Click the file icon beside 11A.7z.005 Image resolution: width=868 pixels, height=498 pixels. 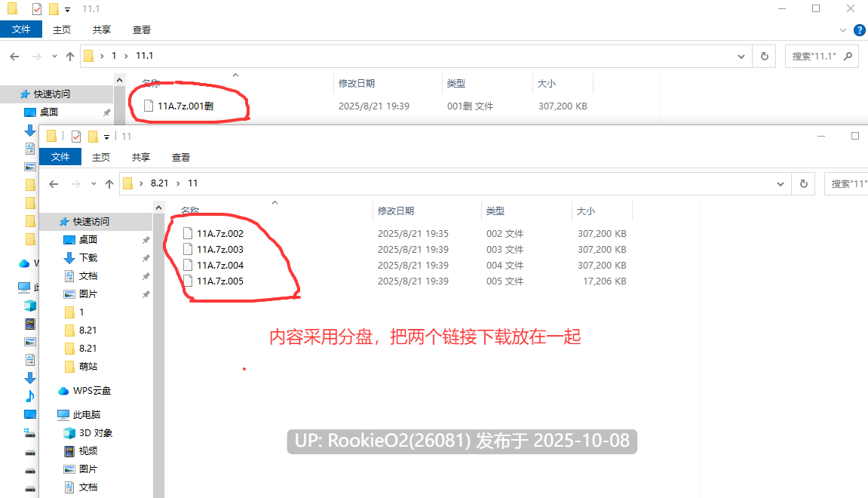click(188, 281)
